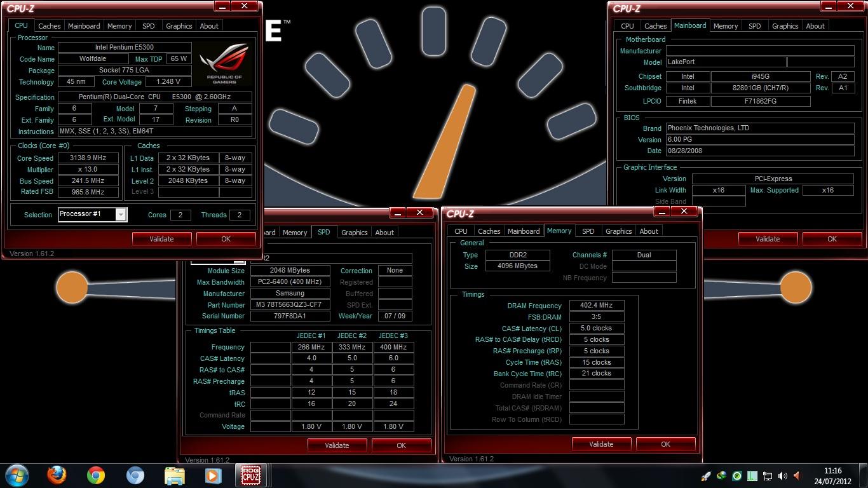Switch to Memory tab in SPD window
The width and height of the screenshot is (868, 488).
[x=295, y=233]
